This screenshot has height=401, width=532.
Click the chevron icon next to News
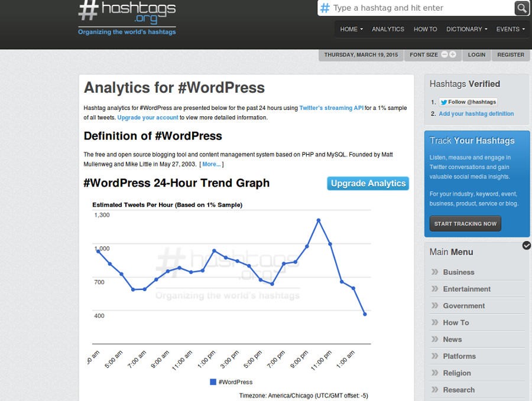(x=434, y=339)
